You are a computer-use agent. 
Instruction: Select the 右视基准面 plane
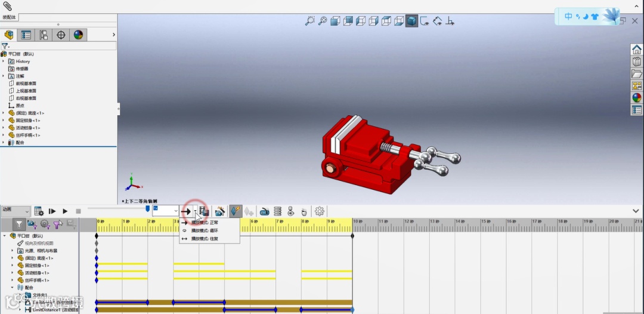point(26,98)
